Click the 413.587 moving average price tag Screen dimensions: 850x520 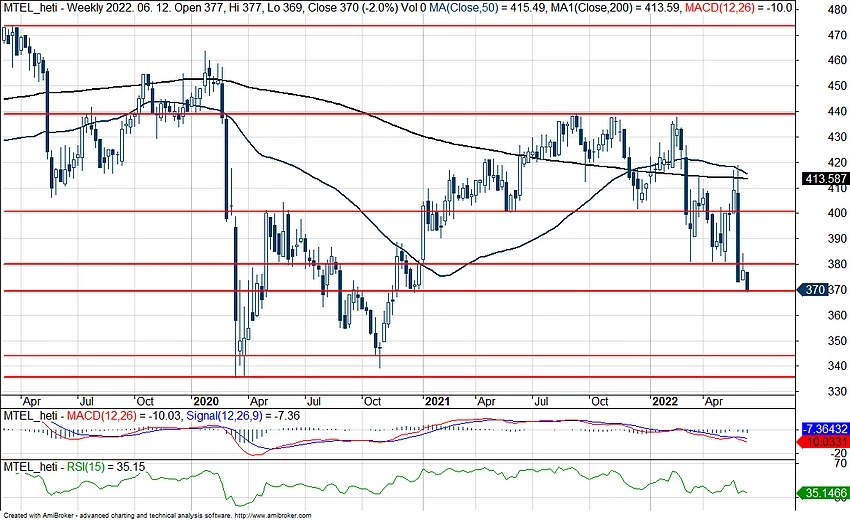click(x=823, y=180)
